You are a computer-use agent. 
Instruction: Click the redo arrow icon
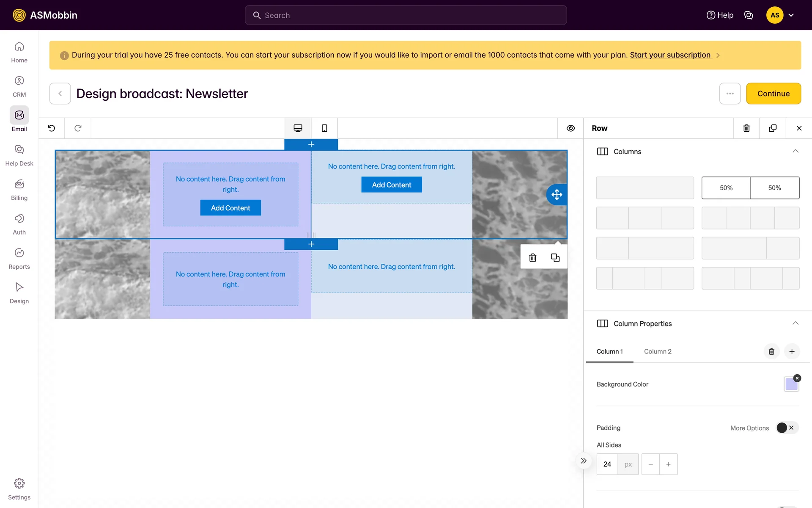(x=78, y=128)
